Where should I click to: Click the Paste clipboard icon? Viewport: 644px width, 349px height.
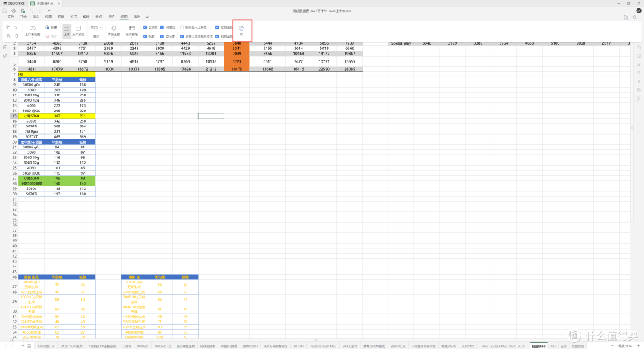[x=8, y=36]
